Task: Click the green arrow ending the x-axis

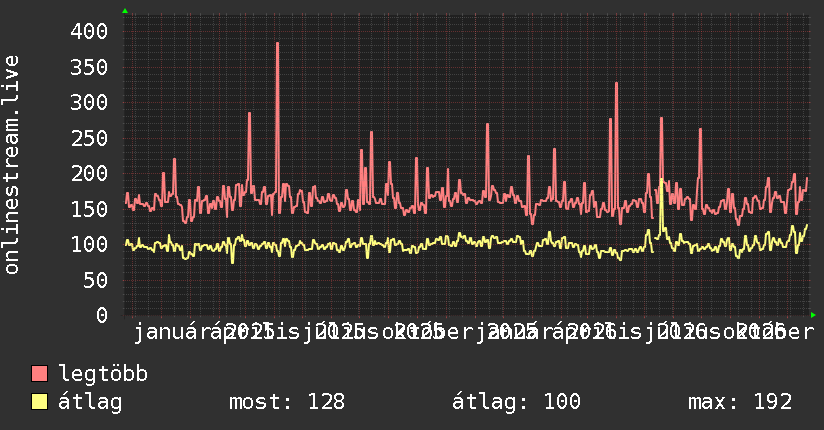Action: pos(813,315)
